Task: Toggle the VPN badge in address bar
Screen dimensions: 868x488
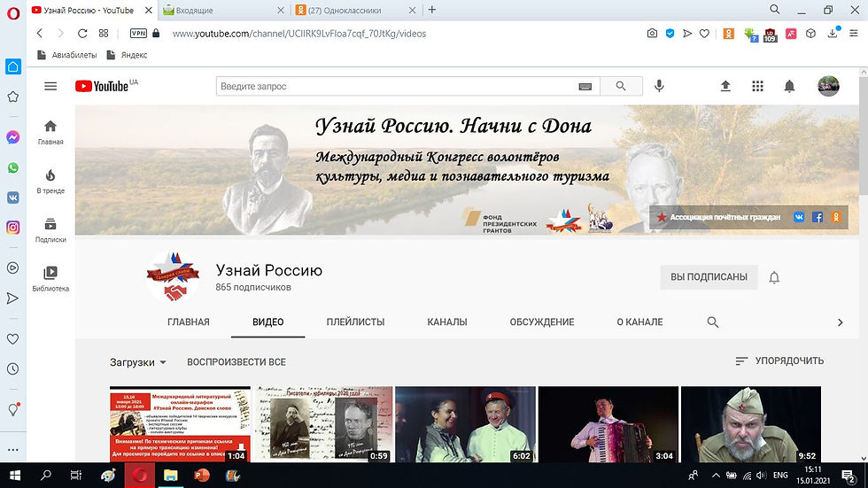Action: (x=138, y=33)
